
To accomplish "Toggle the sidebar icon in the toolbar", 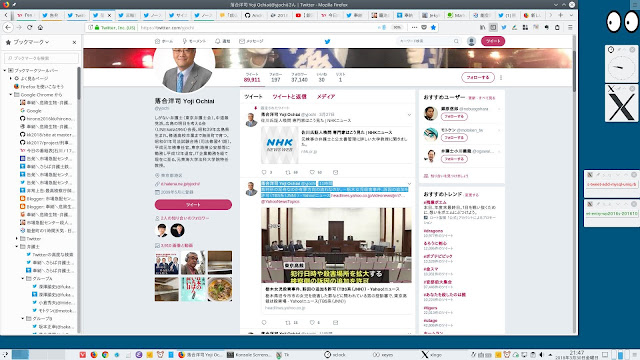I will coord(493,27).
